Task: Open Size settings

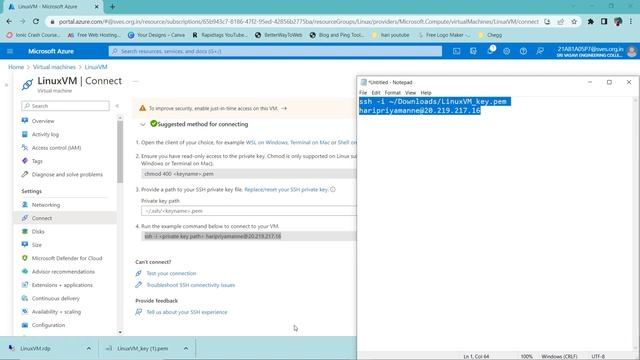Action: (36, 245)
